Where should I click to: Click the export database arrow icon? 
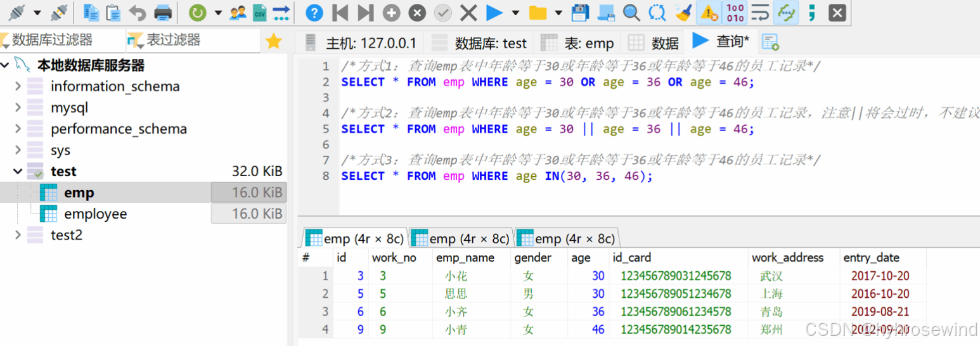click(x=281, y=12)
